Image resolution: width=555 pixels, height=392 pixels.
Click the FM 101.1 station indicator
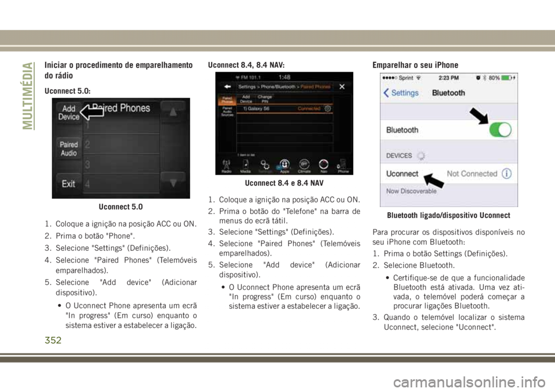click(x=249, y=77)
